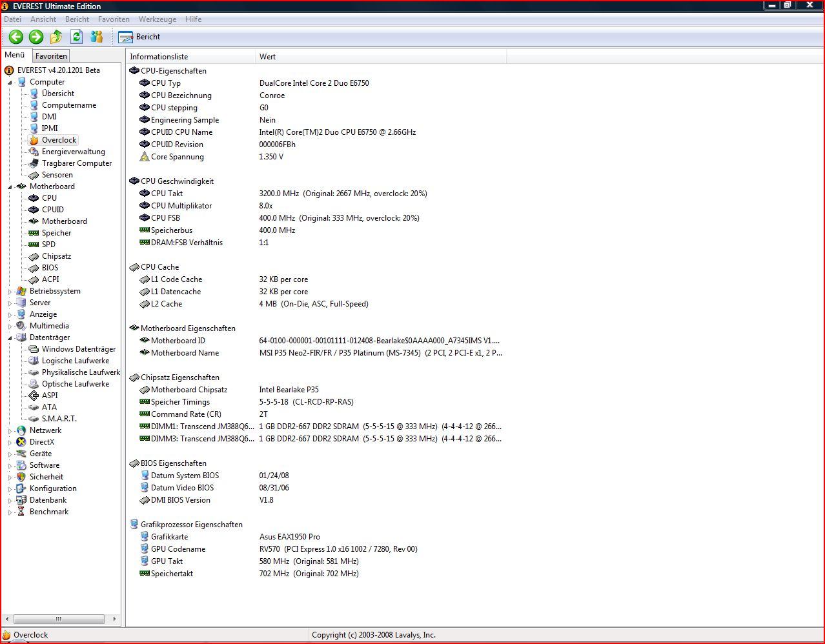Screen dimensions: 825x644
Task: Click the Optische Laufwerke disc icon
Action: (x=34, y=384)
